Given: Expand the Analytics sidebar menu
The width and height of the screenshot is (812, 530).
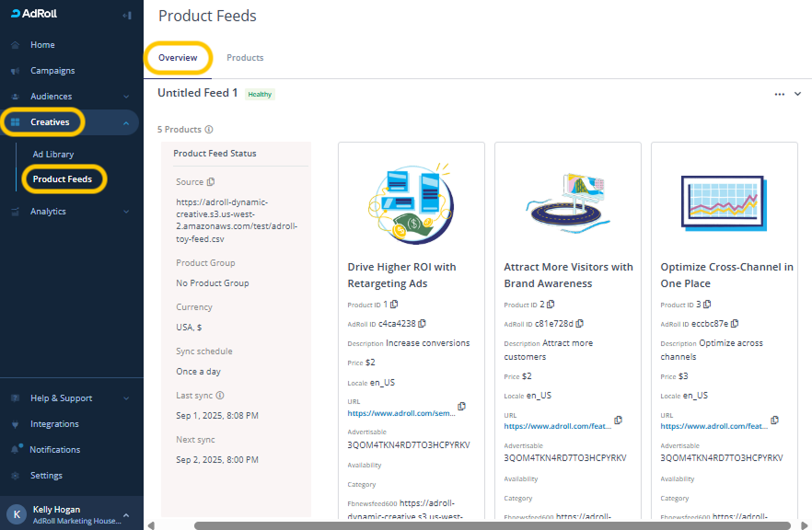Looking at the screenshot, I should click(x=125, y=212).
